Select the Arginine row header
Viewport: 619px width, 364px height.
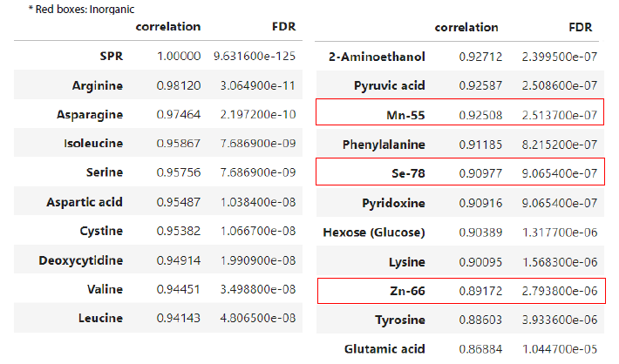(98, 85)
